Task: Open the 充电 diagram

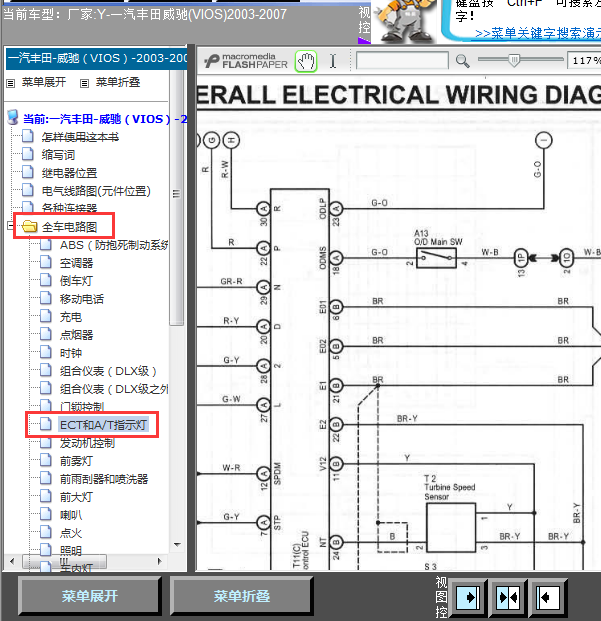Action: coord(71,317)
